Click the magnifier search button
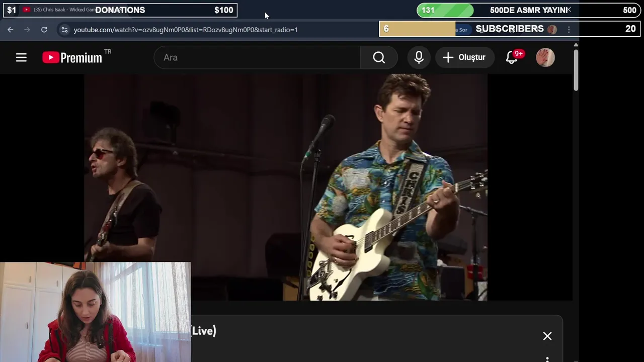The height and width of the screenshot is (362, 644). (x=379, y=57)
